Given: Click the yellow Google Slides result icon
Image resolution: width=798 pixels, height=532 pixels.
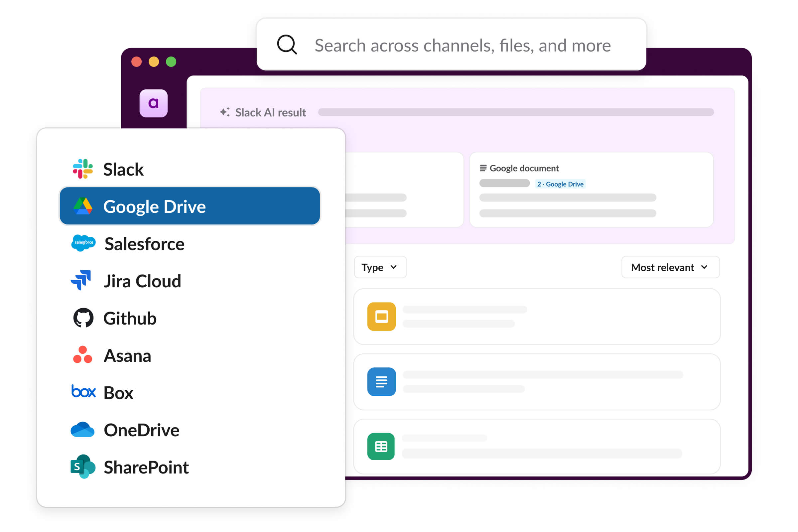Looking at the screenshot, I should (381, 317).
